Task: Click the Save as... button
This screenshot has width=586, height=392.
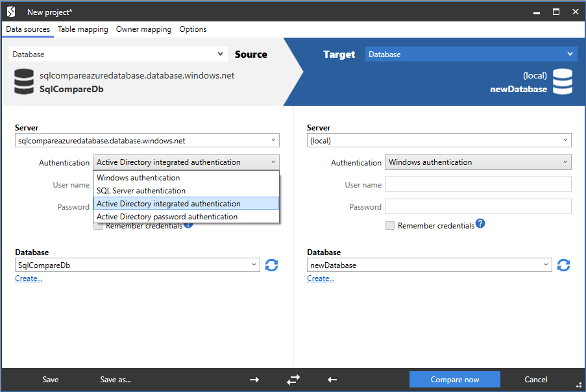Action: (x=116, y=380)
